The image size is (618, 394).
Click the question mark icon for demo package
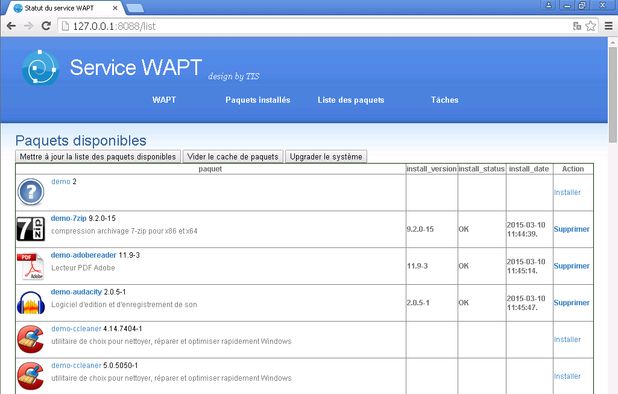31,192
